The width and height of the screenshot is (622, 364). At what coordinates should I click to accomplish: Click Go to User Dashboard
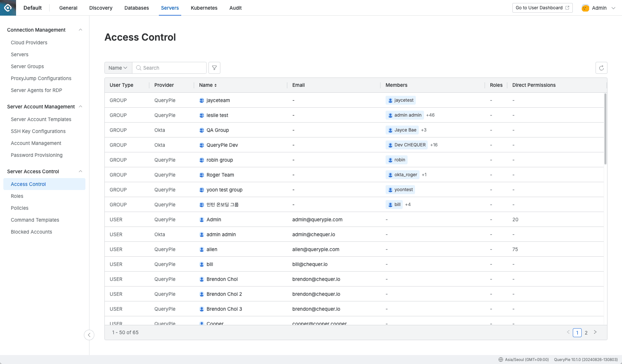tap(539, 7)
